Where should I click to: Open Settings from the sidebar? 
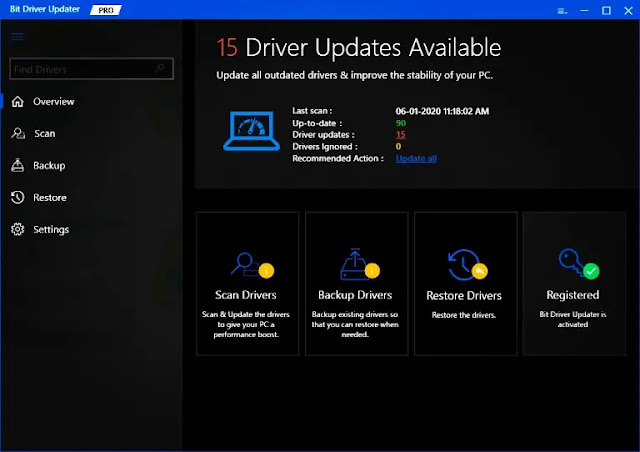pyautogui.click(x=51, y=229)
